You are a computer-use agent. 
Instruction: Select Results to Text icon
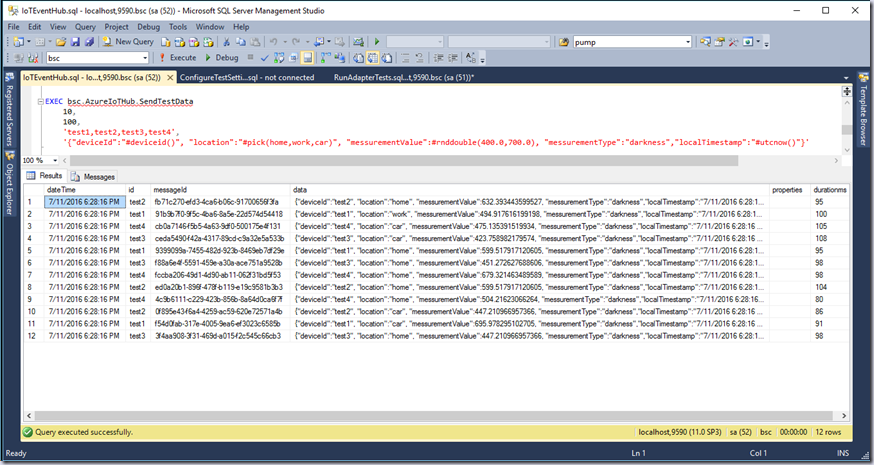click(358, 57)
